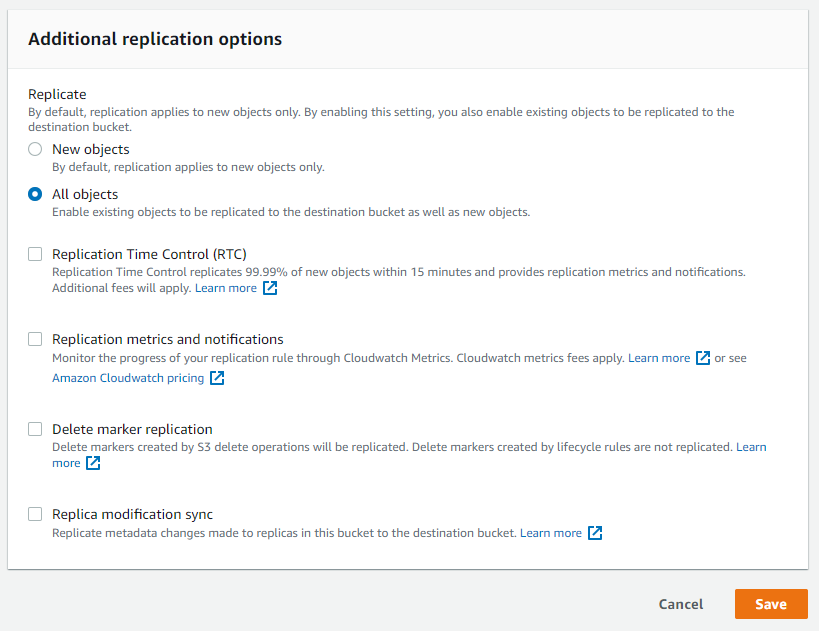Click the Additional replication options dialog title

154,38
